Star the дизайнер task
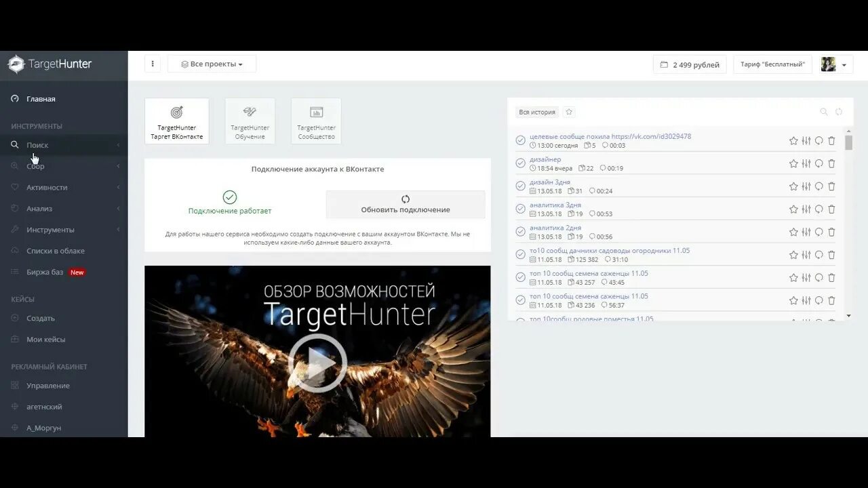The image size is (868, 488). pos(793,163)
